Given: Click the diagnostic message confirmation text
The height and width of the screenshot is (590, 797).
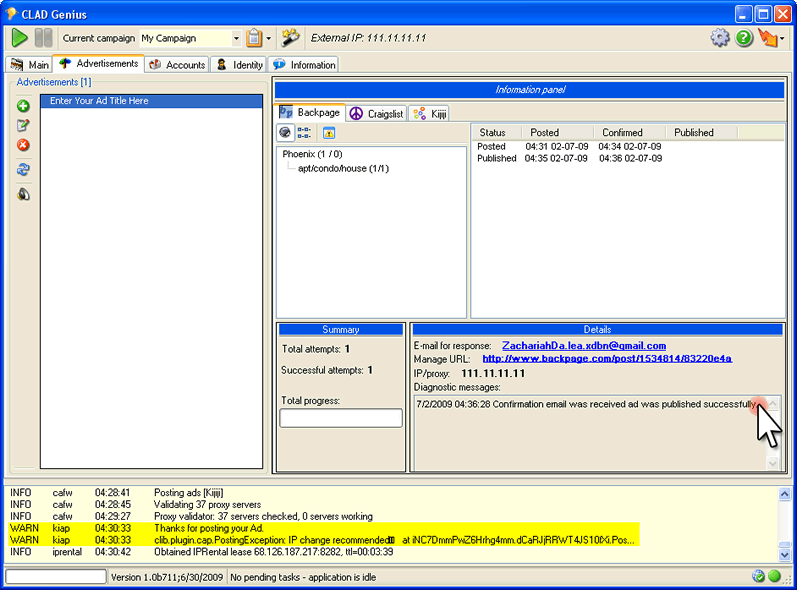Looking at the screenshot, I should (587, 405).
